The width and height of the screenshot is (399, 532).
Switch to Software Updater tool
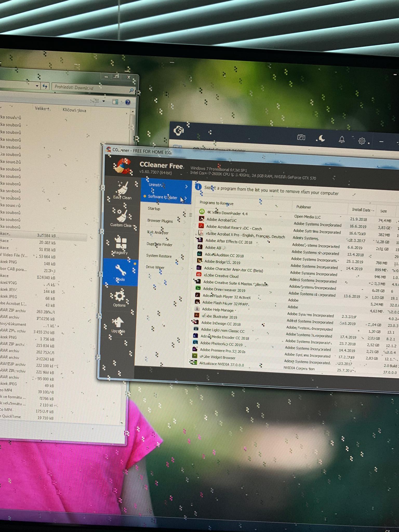click(166, 197)
